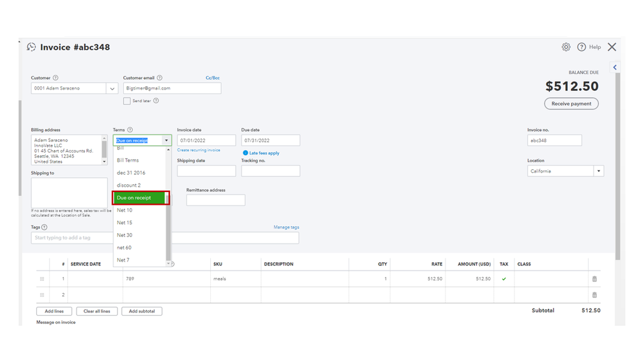Image resolution: width=644 pixels, height=362 pixels.
Task: Click the Help label in header
Action: (595, 47)
